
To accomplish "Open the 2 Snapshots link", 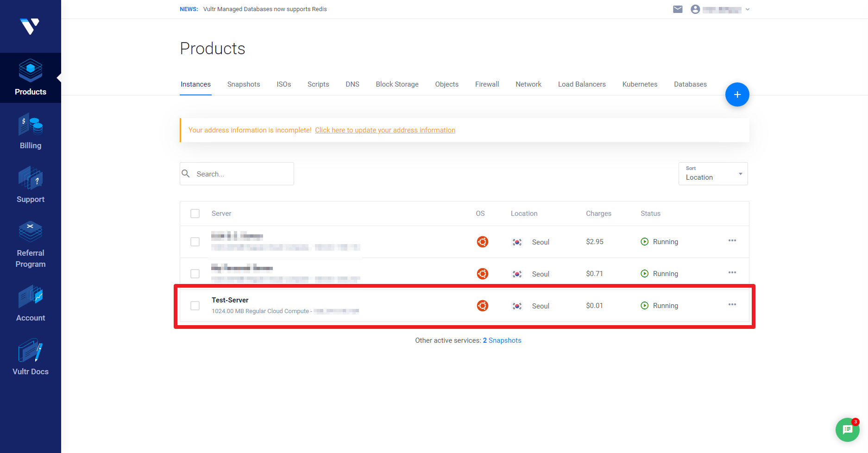I will (x=502, y=340).
